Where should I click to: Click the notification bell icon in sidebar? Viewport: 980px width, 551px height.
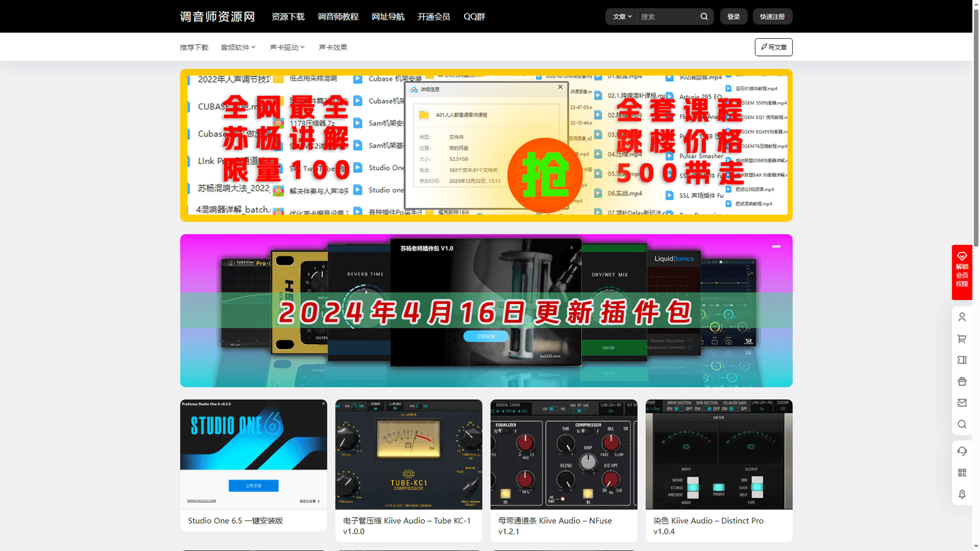pos(962,494)
